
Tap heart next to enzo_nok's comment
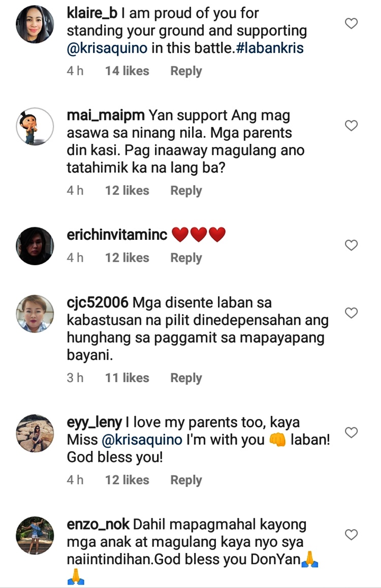pos(351,535)
